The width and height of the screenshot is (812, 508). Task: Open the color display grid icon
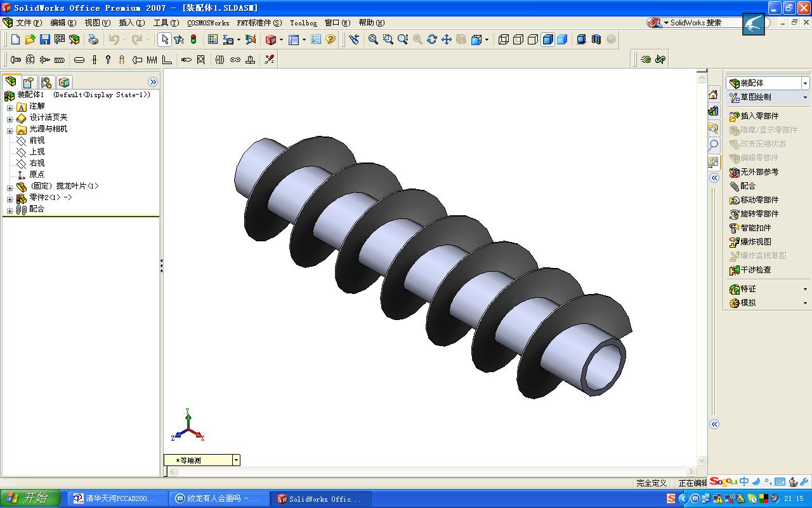click(x=213, y=39)
